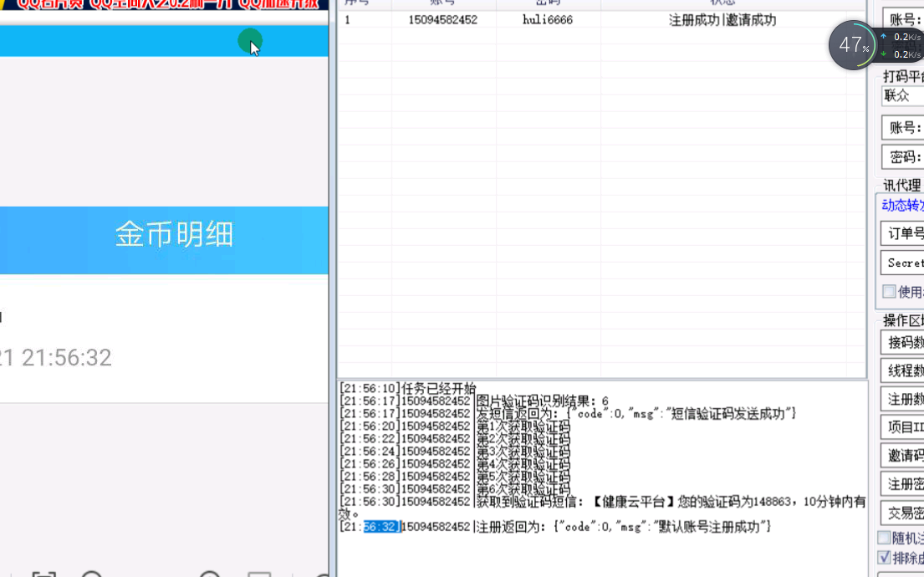The width and height of the screenshot is (924, 577).
Task: Click the download speed arrow indicator
Action: (883, 54)
